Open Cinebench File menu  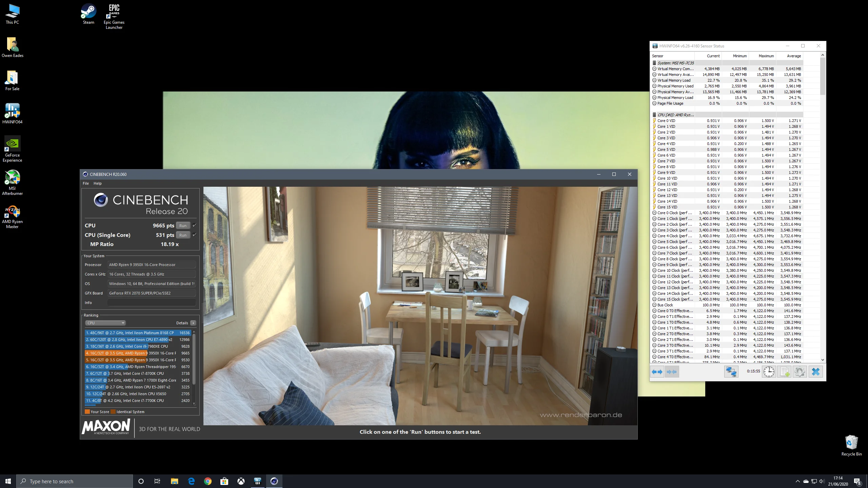pos(86,183)
